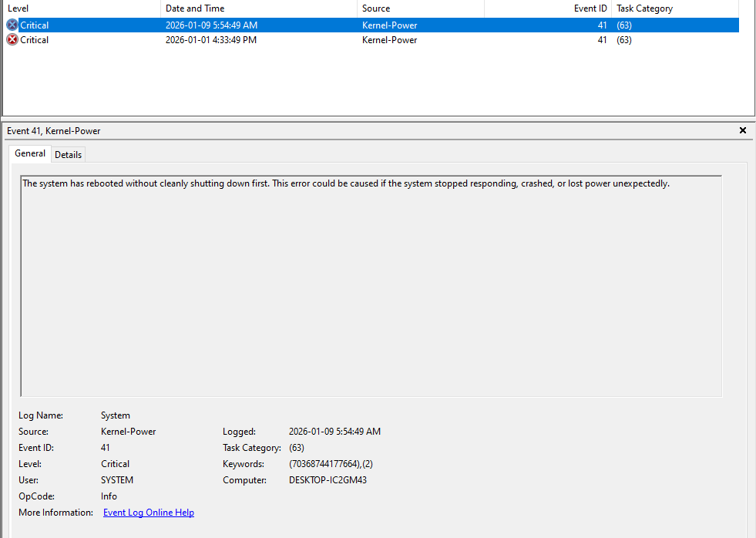This screenshot has width=756, height=538.
Task: Select the event dated 2026-01-09 5:54:49 AM
Action: tap(371, 25)
